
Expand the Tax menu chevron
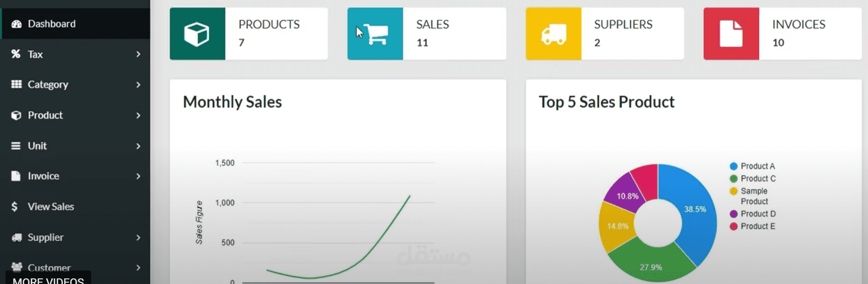(138, 54)
